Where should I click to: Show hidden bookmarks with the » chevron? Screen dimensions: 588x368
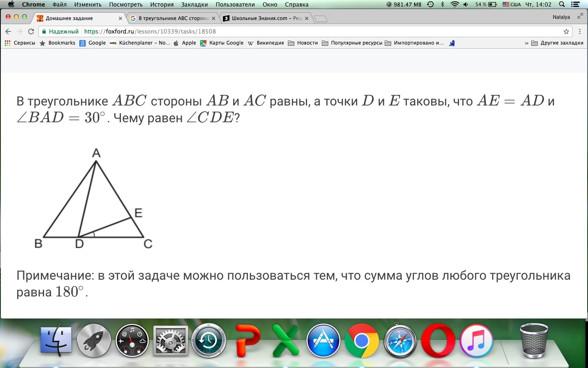point(526,43)
